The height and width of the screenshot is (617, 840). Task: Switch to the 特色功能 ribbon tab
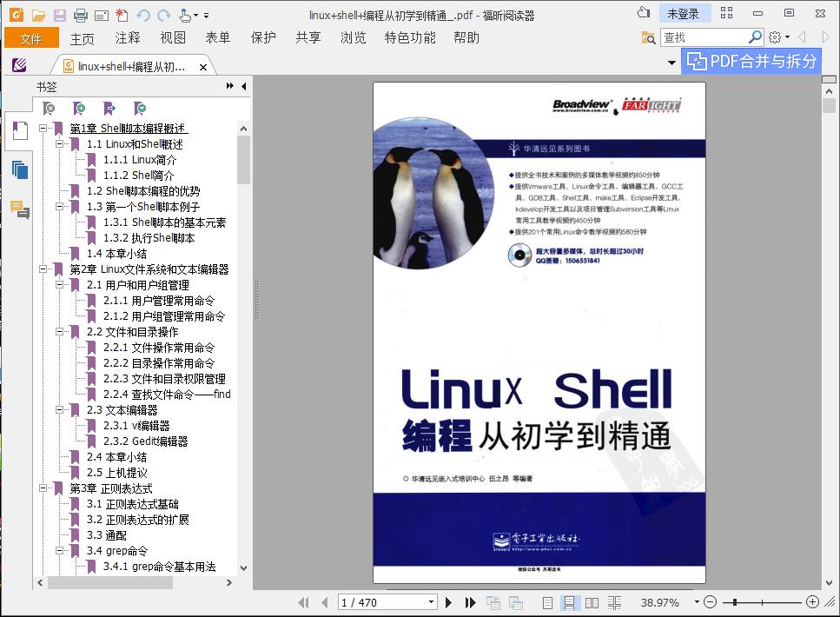tap(410, 37)
